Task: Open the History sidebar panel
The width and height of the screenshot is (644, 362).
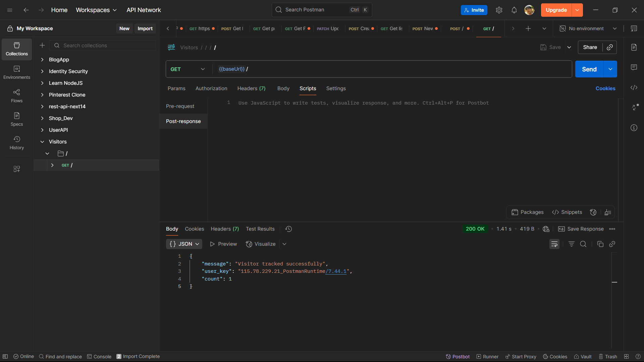Action: [x=17, y=143]
